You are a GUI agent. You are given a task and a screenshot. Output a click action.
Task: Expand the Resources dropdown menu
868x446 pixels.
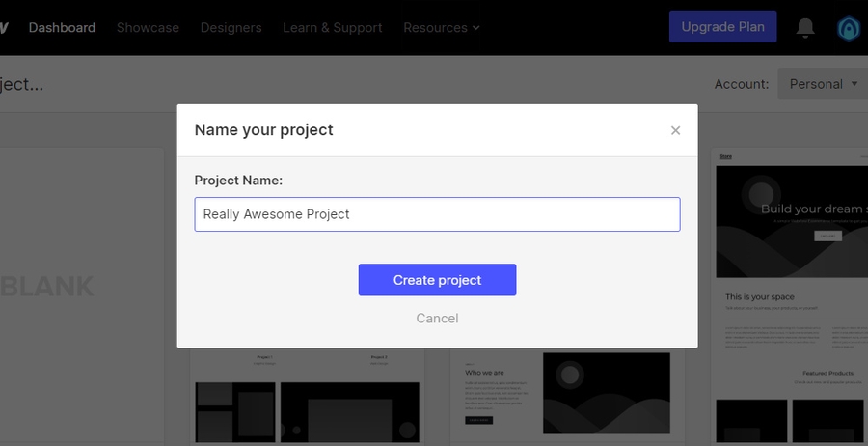point(441,28)
